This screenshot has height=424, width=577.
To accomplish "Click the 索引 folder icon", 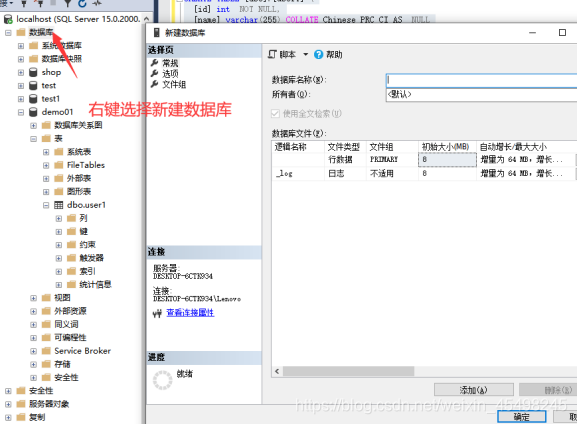I will (x=71, y=271).
